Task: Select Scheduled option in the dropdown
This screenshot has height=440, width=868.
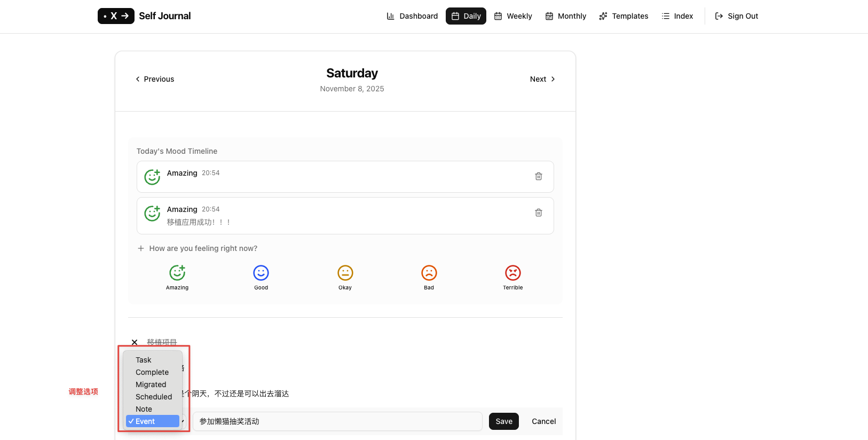Action: click(x=153, y=397)
